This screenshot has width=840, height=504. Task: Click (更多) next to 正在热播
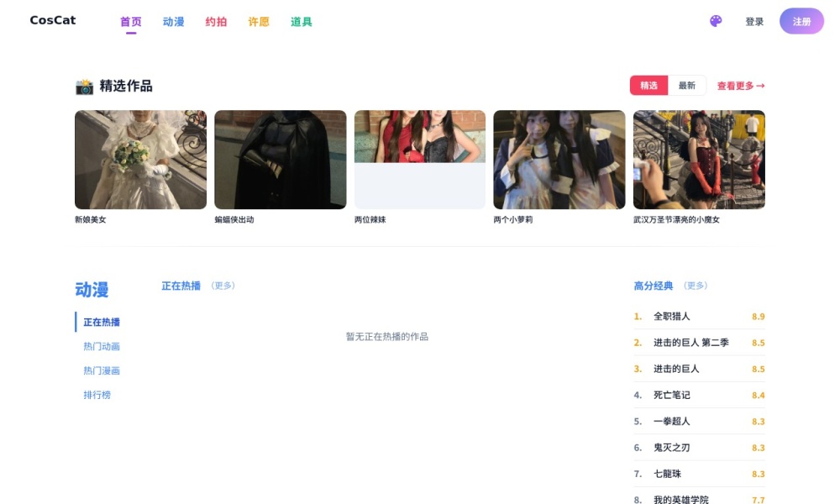223,286
